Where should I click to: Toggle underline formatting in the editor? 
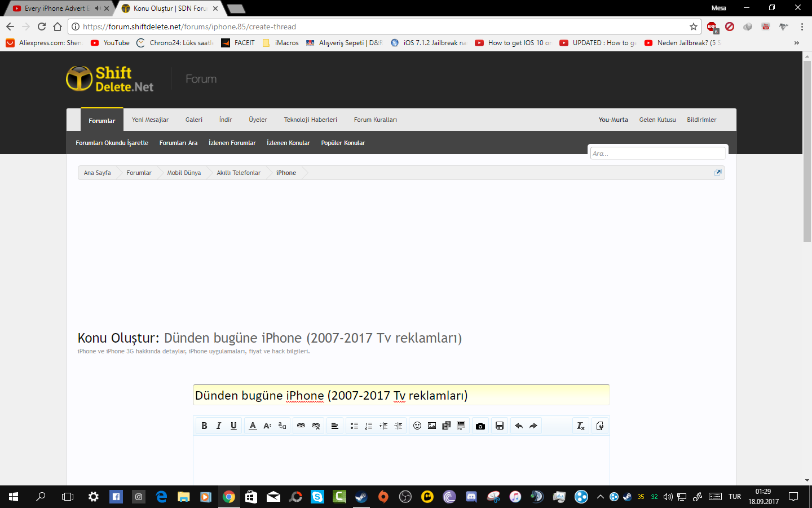pyautogui.click(x=233, y=426)
